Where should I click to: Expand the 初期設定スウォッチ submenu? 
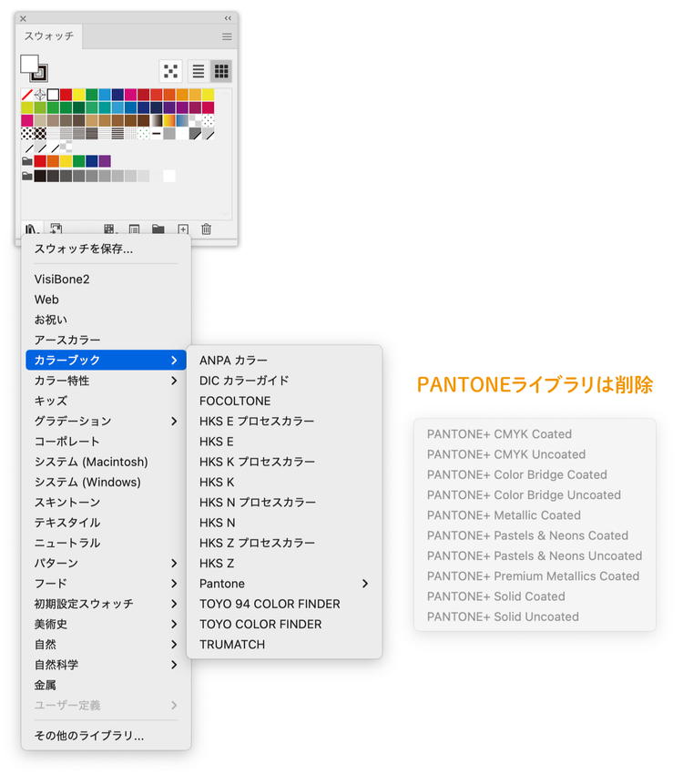(106, 604)
